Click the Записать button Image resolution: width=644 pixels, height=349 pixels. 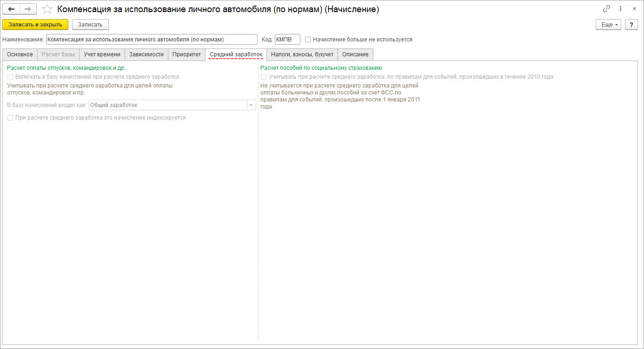point(91,25)
